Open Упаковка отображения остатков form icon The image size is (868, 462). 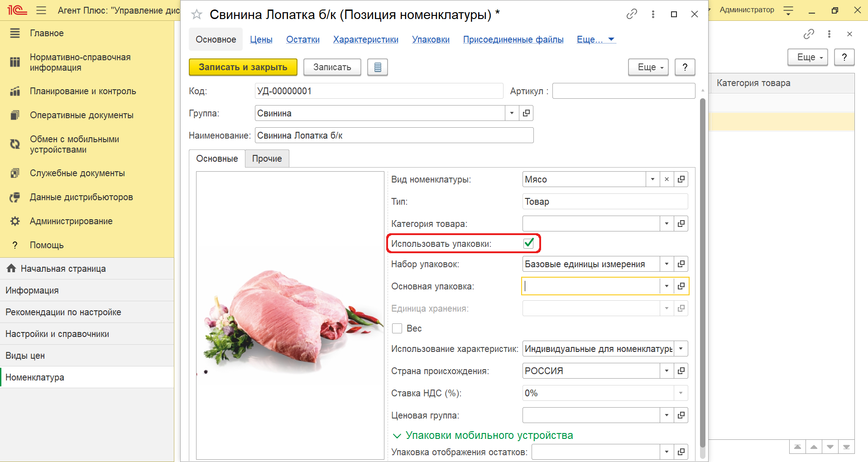[x=681, y=452]
